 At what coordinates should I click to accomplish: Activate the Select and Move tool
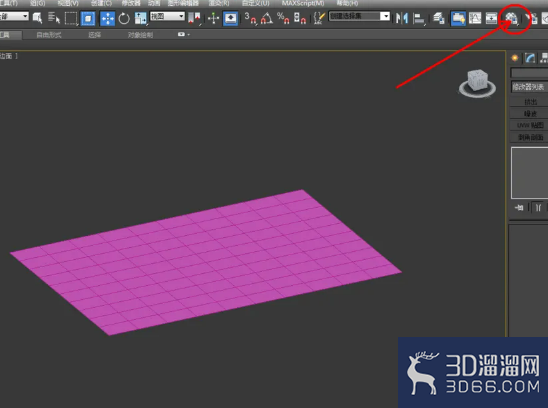(107, 18)
